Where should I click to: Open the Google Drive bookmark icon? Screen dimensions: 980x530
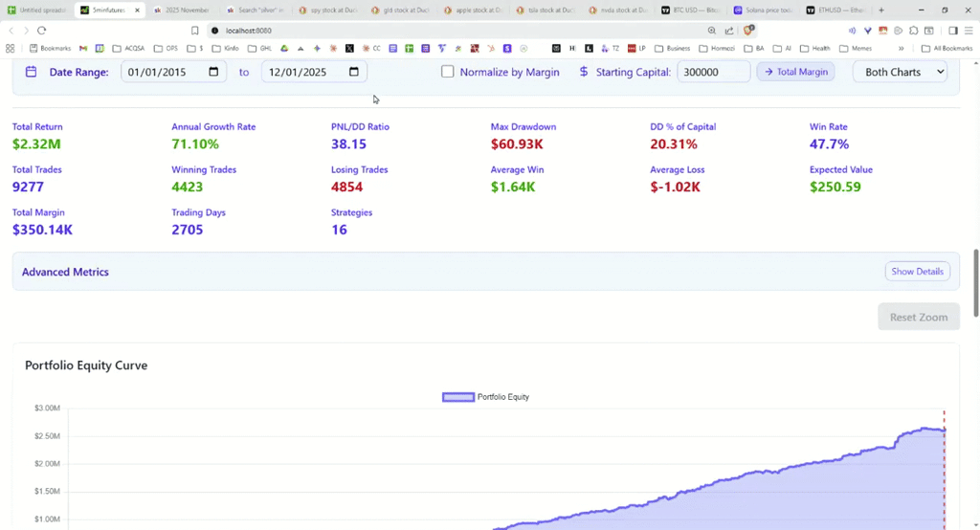284,48
